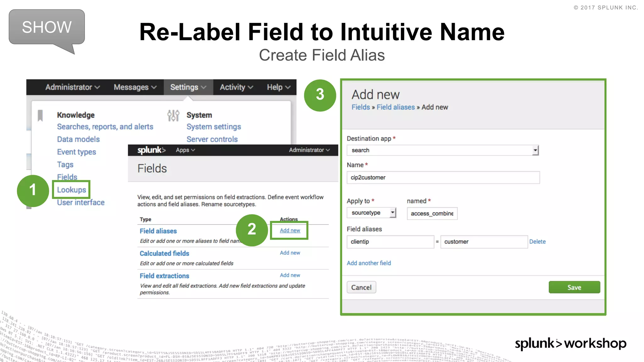This screenshot has height=362, width=644.
Task: Open Fields link in Knowledge menu
Action: [x=67, y=177]
